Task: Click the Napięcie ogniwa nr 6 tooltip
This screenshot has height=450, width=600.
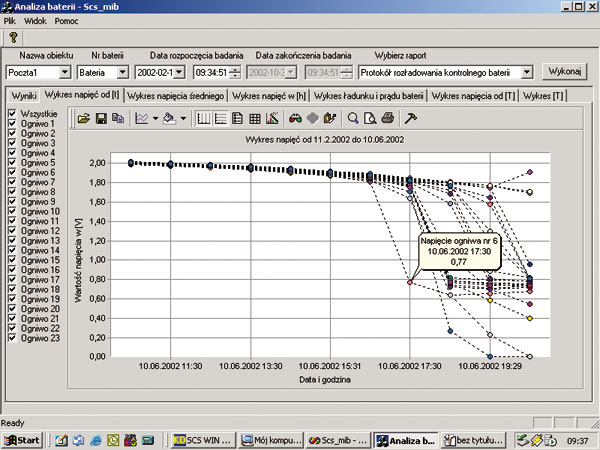Action: (459, 251)
